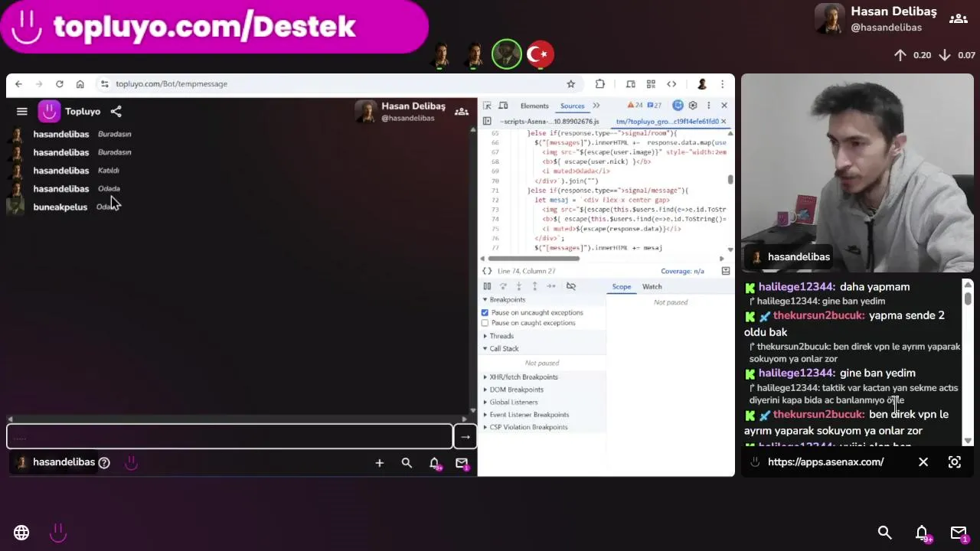Image resolution: width=980 pixels, height=551 pixels.
Task: Click the step into function arrow
Action: coord(518,286)
